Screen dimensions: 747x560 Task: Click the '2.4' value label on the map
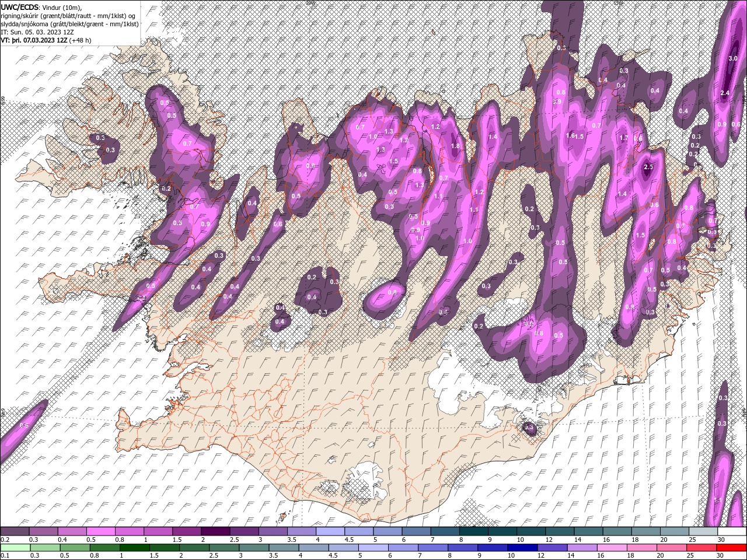coord(725,93)
